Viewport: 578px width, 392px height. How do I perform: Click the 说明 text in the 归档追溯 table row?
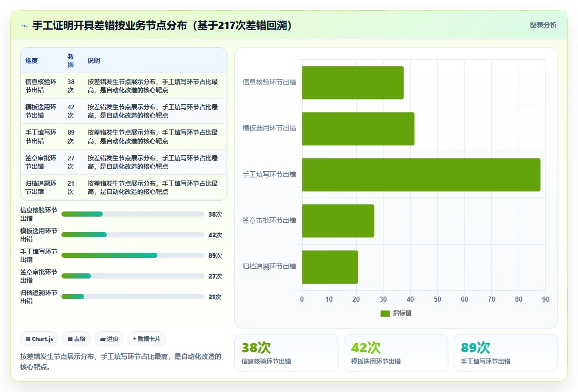(153, 188)
